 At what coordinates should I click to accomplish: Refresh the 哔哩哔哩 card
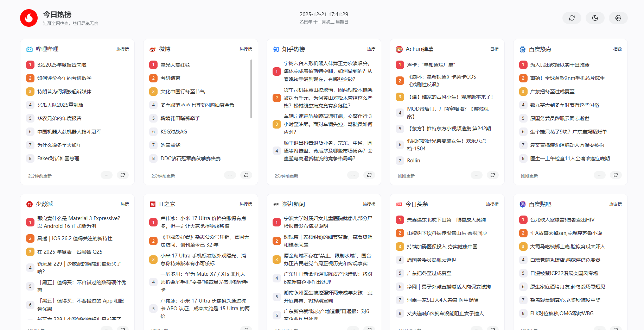click(x=123, y=175)
